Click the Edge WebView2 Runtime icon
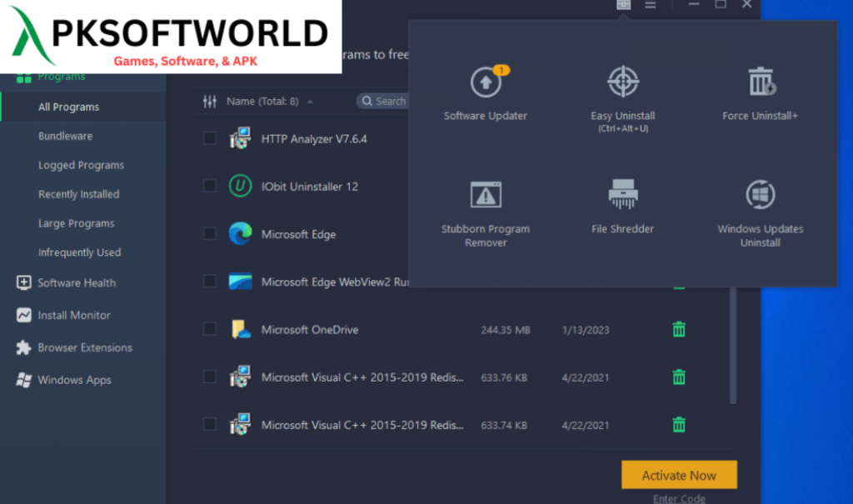 pyautogui.click(x=240, y=282)
